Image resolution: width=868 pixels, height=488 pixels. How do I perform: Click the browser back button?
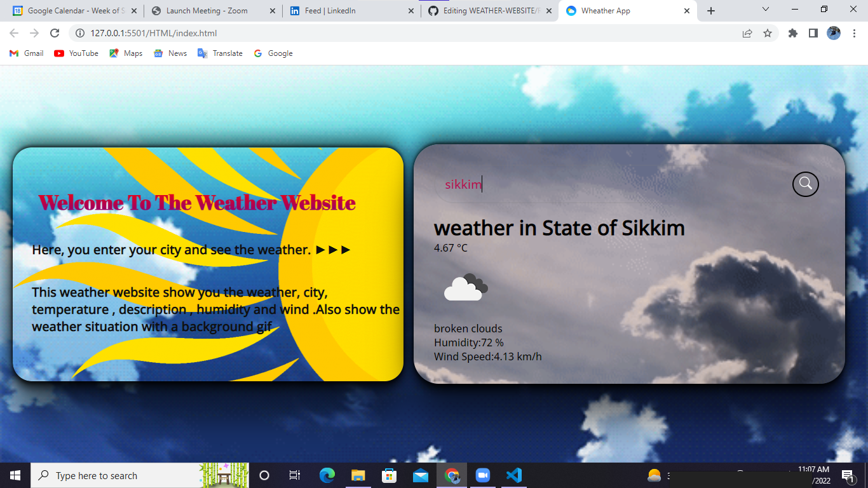[x=13, y=33]
